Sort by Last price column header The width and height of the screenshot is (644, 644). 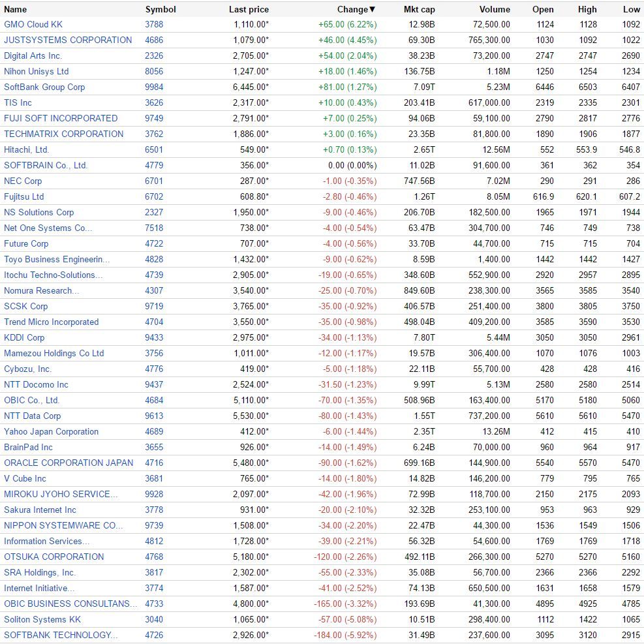[x=249, y=9]
